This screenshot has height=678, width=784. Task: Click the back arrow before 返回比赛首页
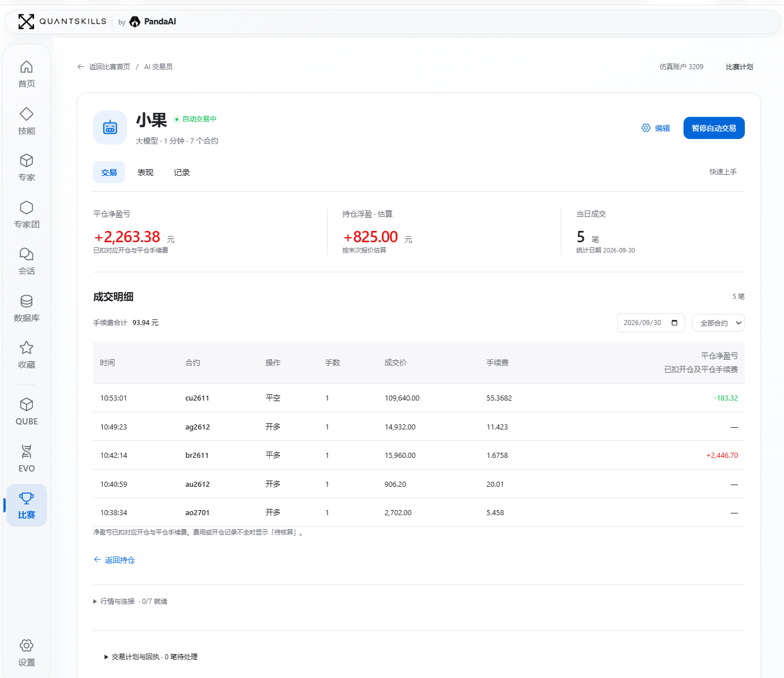(x=81, y=67)
